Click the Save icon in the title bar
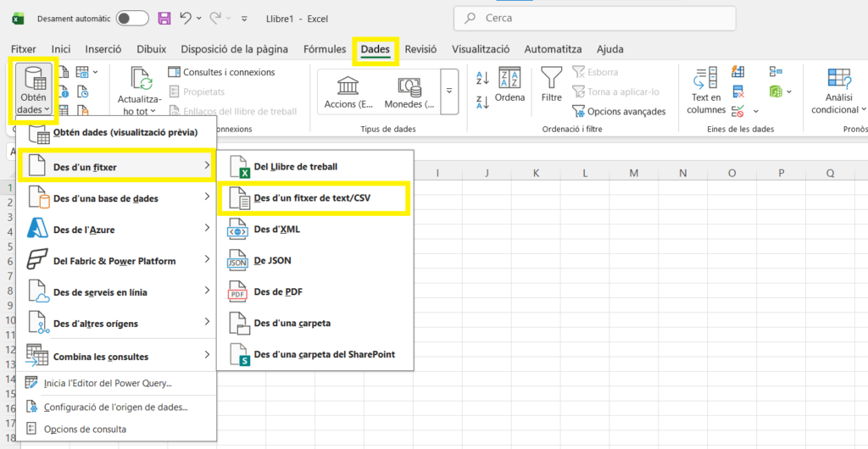The image size is (868, 449). pyautogui.click(x=164, y=19)
